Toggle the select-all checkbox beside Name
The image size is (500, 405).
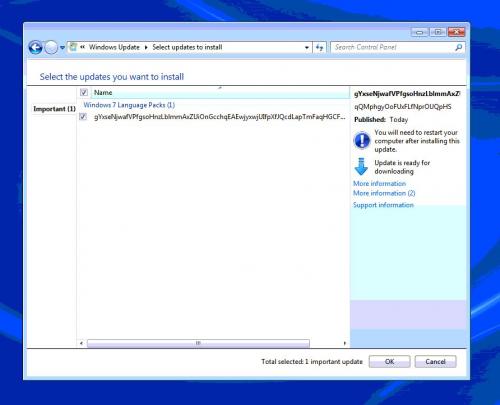[84, 92]
